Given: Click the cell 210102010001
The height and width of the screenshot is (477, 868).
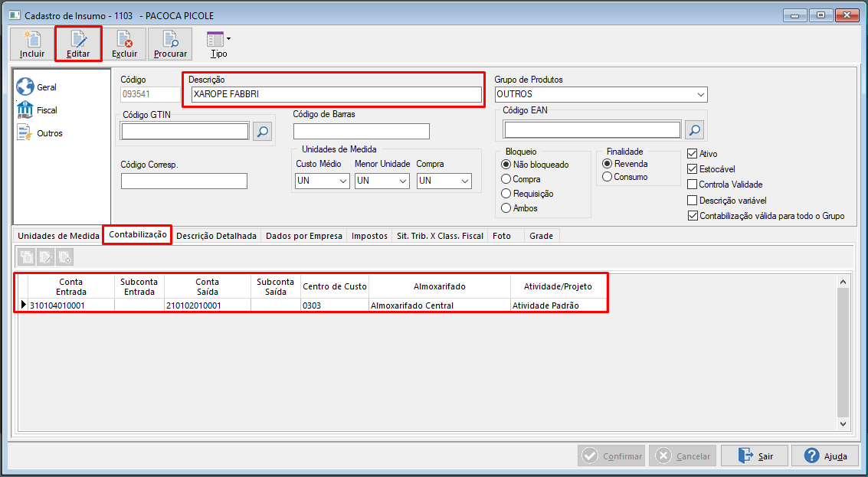Looking at the screenshot, I should 208,305.
